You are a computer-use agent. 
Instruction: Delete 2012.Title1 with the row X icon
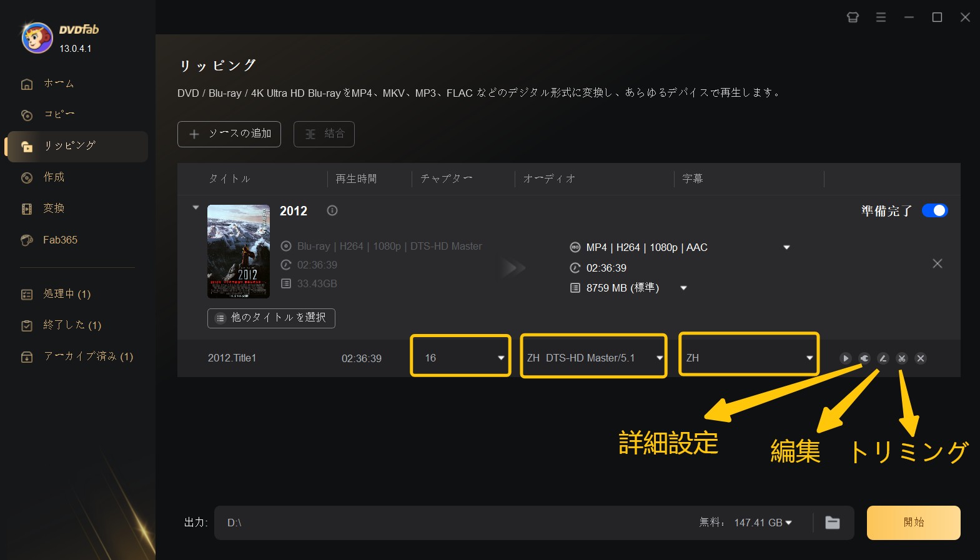click(x=920, y=358)
